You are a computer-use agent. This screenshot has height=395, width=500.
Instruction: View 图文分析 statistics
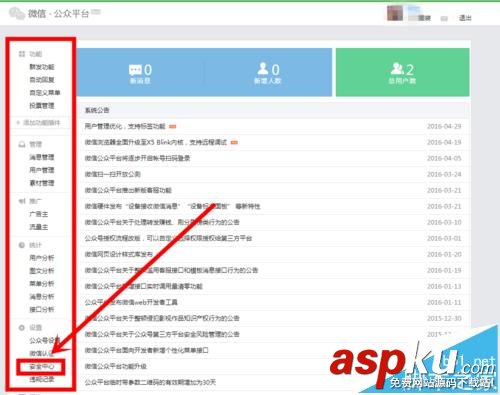pos(42,271)
